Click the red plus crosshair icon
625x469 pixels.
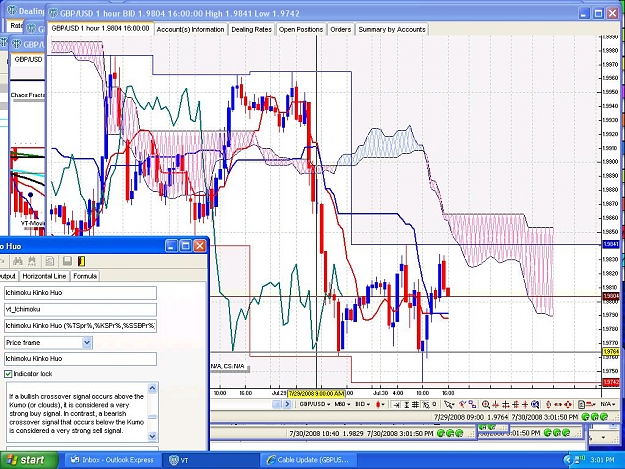pyautogui.click(x=525, y=404)
